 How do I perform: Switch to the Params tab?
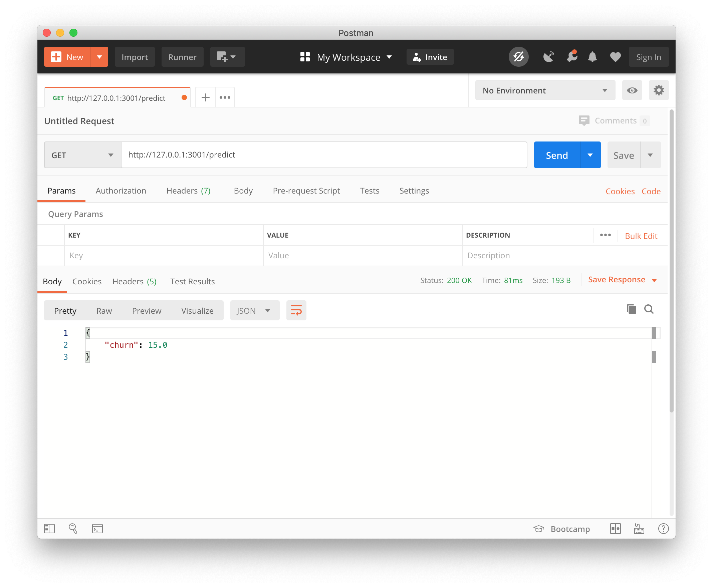point(61,191)
